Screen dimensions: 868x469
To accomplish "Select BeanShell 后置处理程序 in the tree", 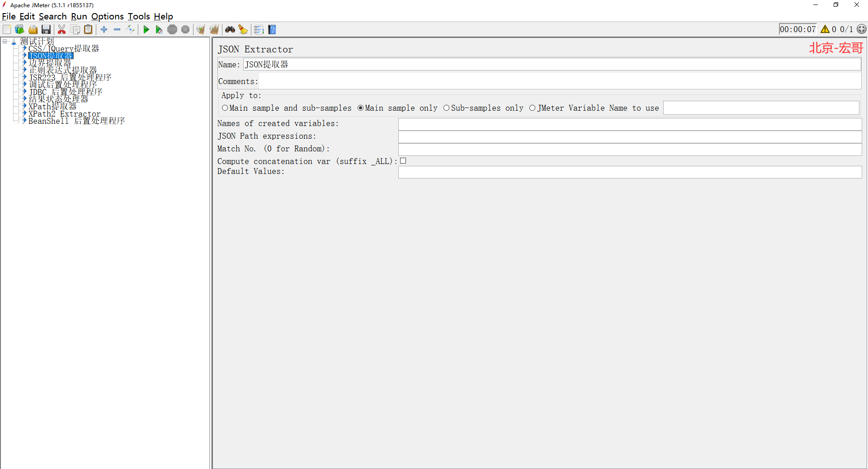I will pos(76,121).
